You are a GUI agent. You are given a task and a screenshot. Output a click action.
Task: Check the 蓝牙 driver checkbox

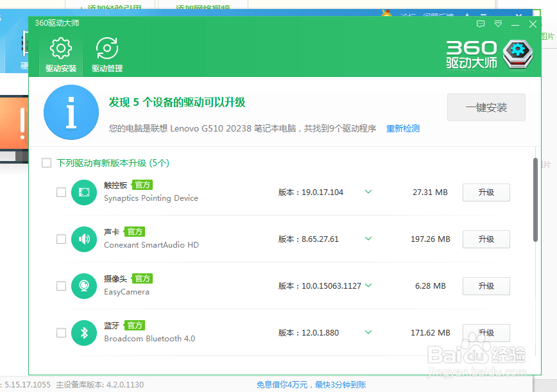click(x=61, y=333)
